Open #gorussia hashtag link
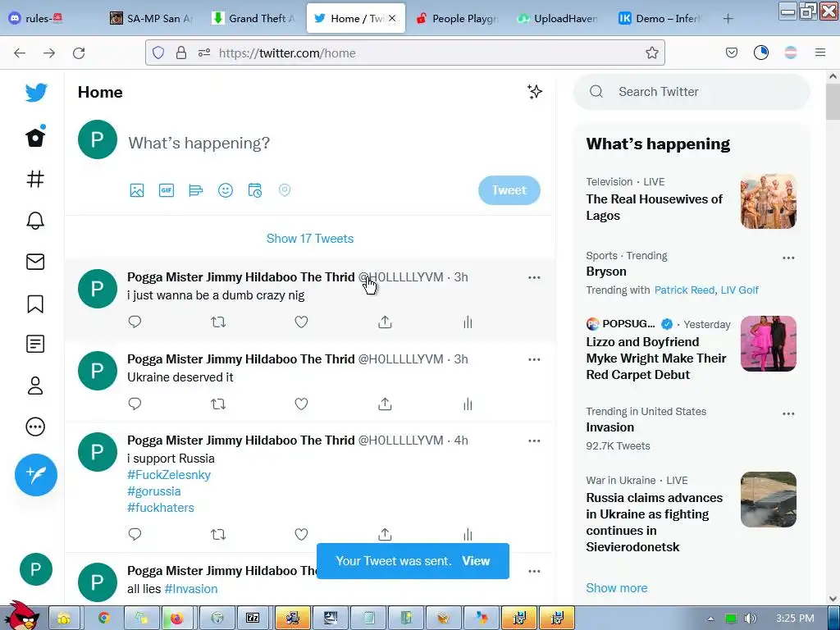 click(x=153, y=491)
